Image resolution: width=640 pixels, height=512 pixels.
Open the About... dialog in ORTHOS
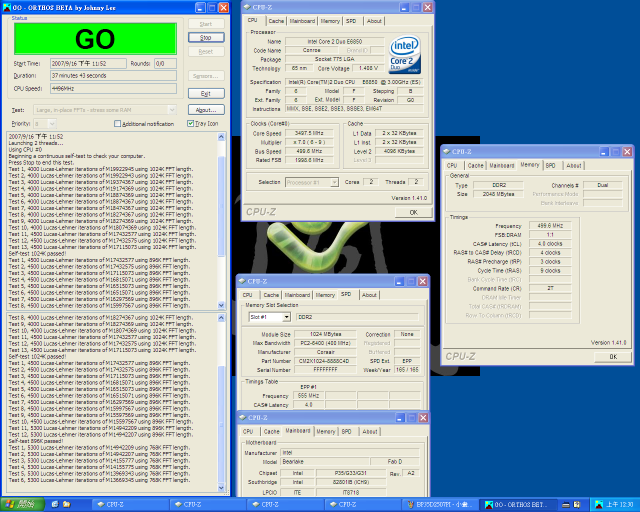click(x=206, y=110)
